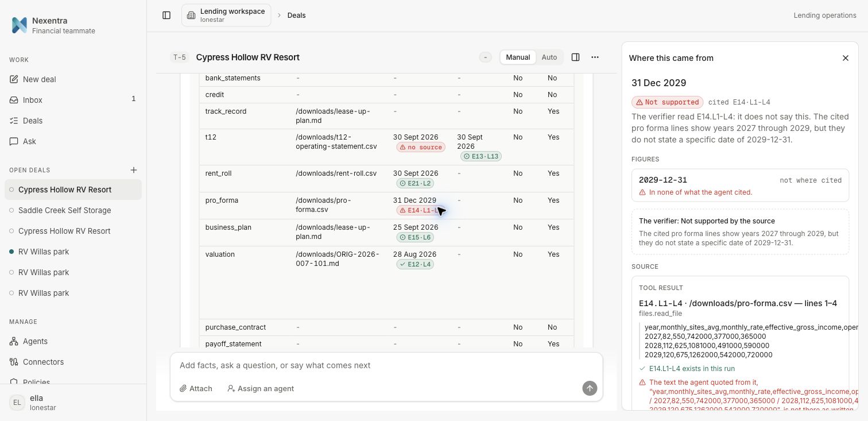The image size is (868, 421).
Task: Toggle the split view panel icon
Action: click(575, 57)
